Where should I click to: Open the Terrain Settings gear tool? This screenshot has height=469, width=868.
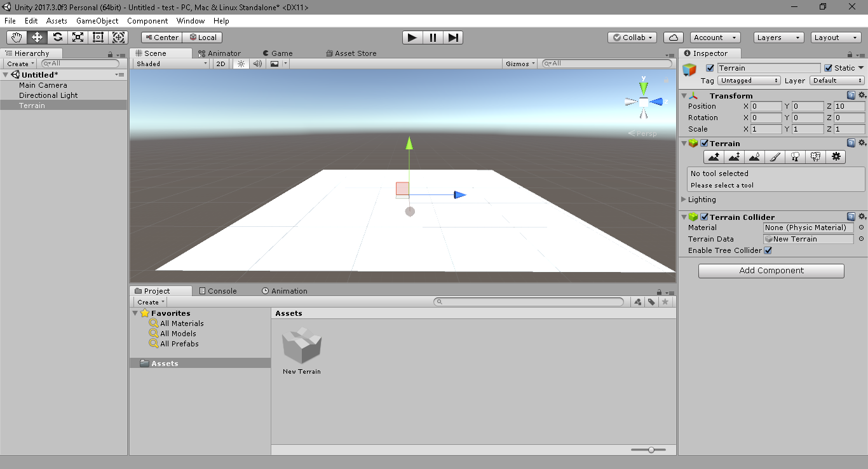pos(836,156)
